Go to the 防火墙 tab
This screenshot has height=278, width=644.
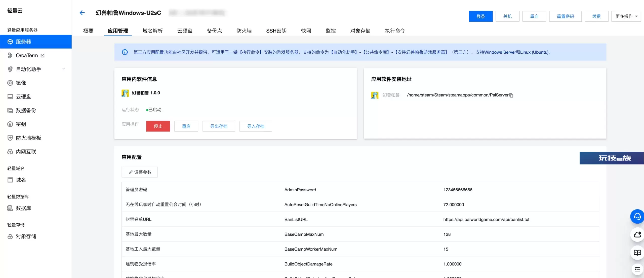click(244, 31)
